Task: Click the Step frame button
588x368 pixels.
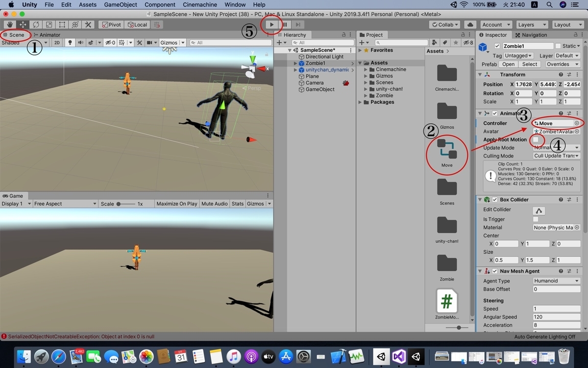Action: coord(298,25)
